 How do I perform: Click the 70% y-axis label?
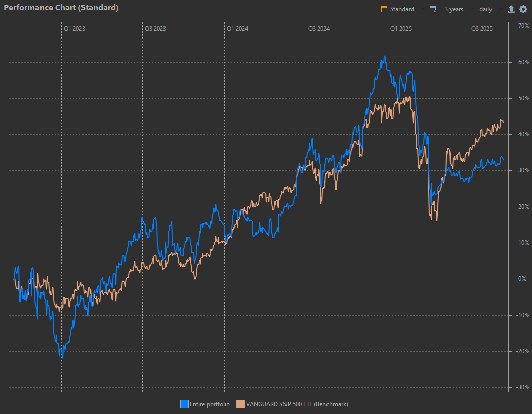click(x=524, y=26)
